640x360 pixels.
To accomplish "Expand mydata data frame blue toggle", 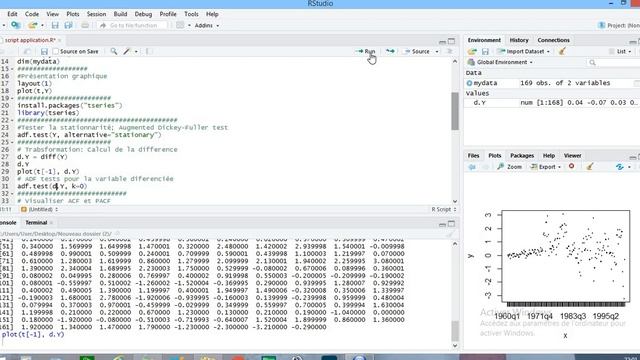I will (x=469, y=83).
